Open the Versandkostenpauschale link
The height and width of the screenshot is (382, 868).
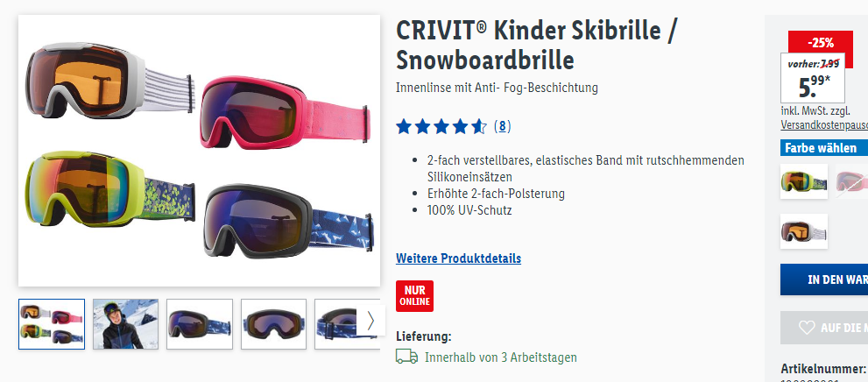tap(824, 125)
